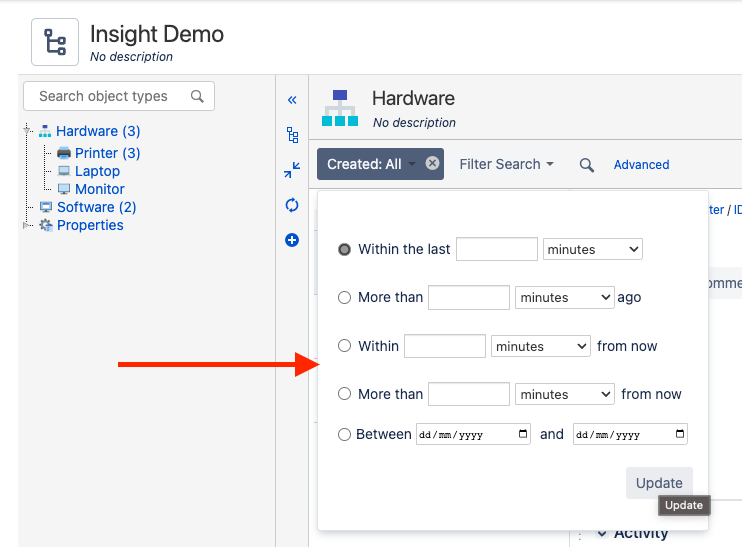Click the Hardware heading text
742x547 pixels.
point(413,98)
